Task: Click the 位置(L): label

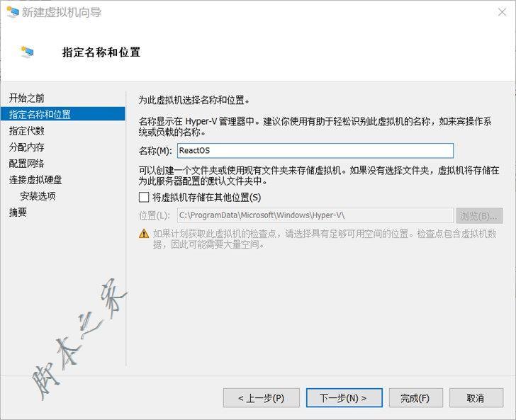Action: 155,215
